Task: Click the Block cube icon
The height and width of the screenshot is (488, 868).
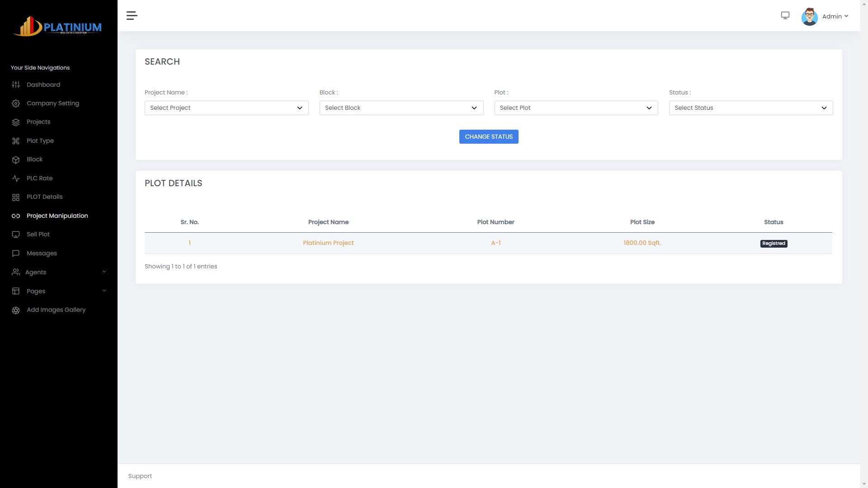Action: pyautogui.click(x=16, y=160)
